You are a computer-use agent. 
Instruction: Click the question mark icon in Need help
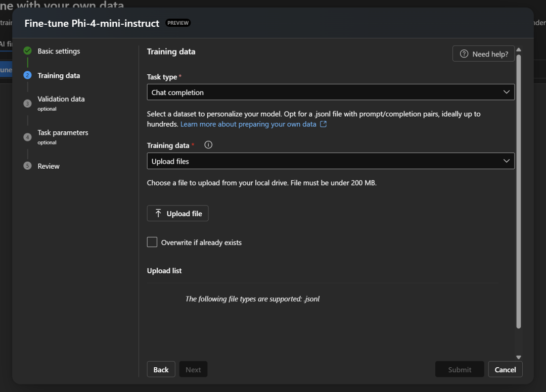[x=464, y=54]
